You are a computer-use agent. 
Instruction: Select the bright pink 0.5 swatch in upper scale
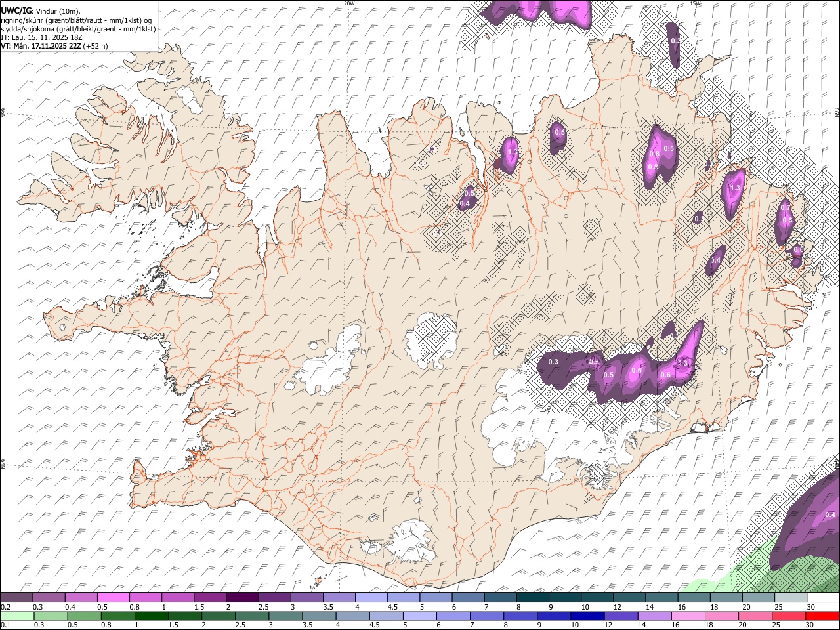click(114, 598)
